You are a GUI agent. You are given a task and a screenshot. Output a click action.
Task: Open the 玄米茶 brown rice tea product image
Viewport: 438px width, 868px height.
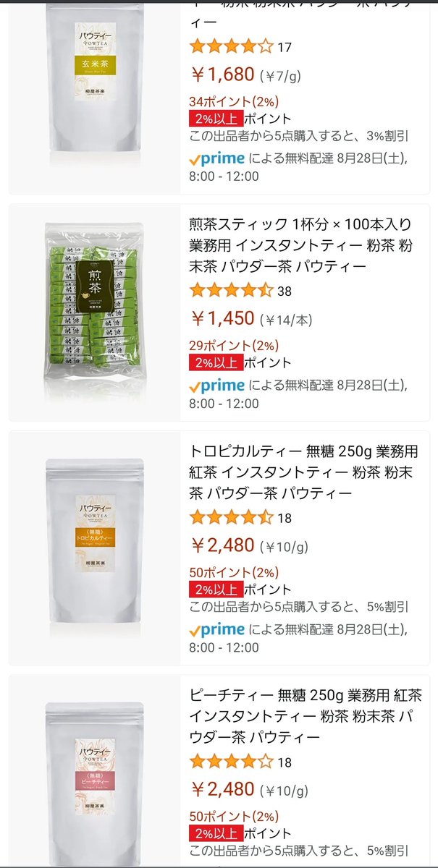(94, 85)
